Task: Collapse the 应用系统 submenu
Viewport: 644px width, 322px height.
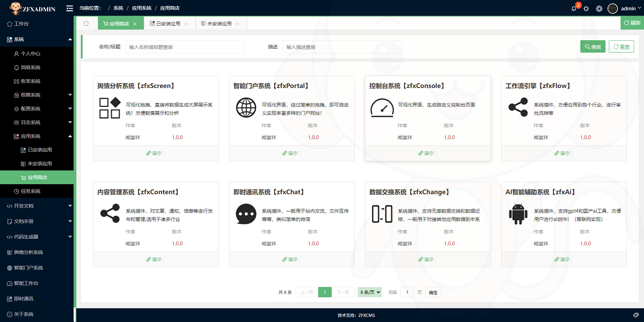Action: click(x=37, y=136)
